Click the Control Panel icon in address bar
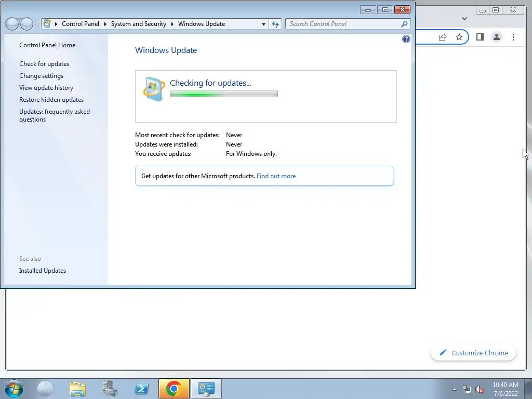The height and width of the screenshot is (399, 532). pyautogui.click(x=47, y=24)
